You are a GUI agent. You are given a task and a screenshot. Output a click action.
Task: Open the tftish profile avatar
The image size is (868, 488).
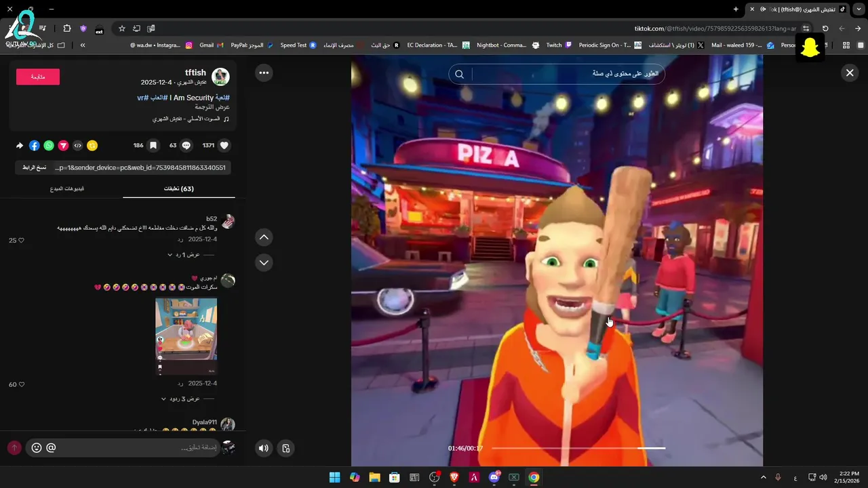tap(220, 77)
